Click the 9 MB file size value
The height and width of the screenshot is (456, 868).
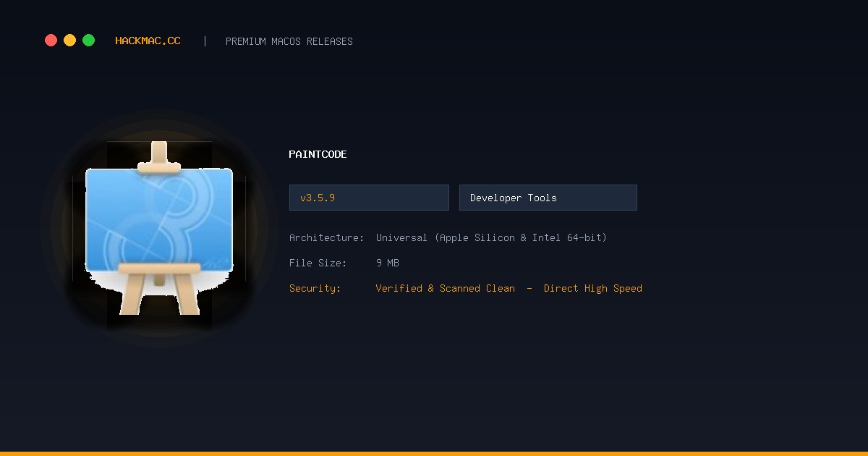click(x=388, y=263)
